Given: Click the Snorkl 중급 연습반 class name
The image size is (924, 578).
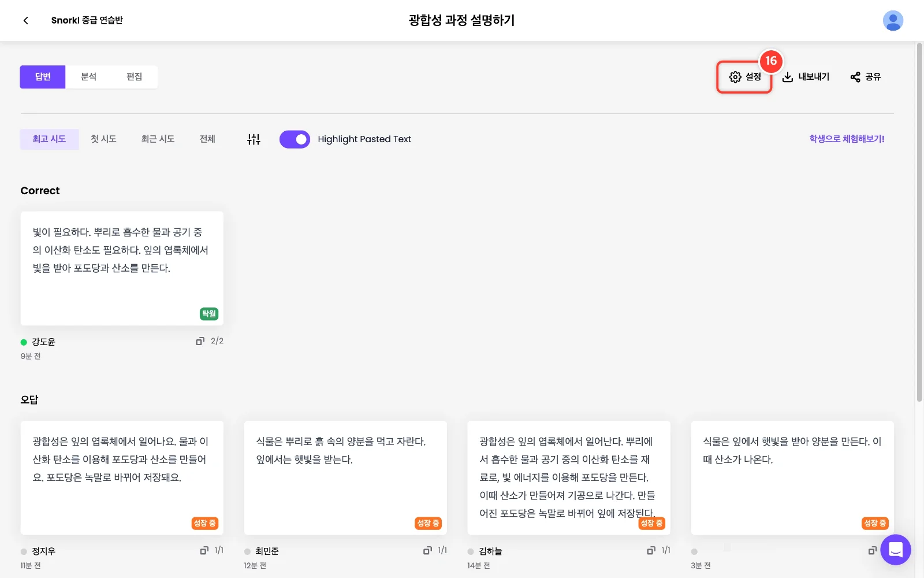Looking at the screenshot, I should [87, 20].
